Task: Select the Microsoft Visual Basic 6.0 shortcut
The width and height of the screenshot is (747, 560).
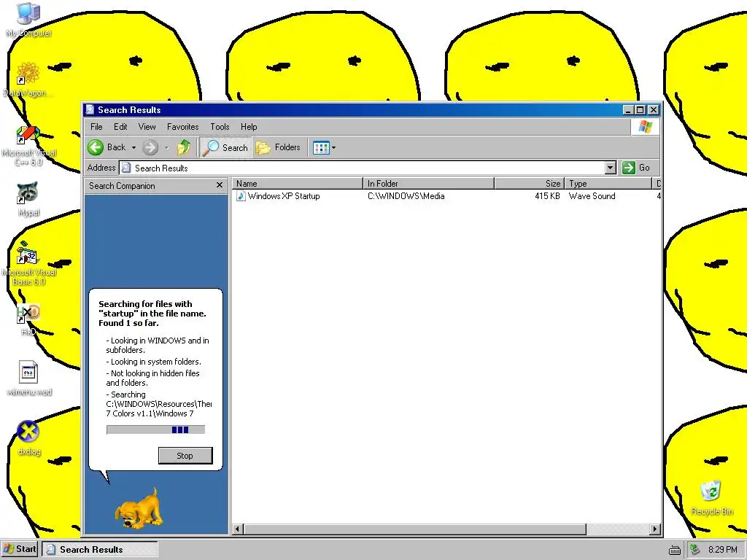Action: (x=28, y=263)
